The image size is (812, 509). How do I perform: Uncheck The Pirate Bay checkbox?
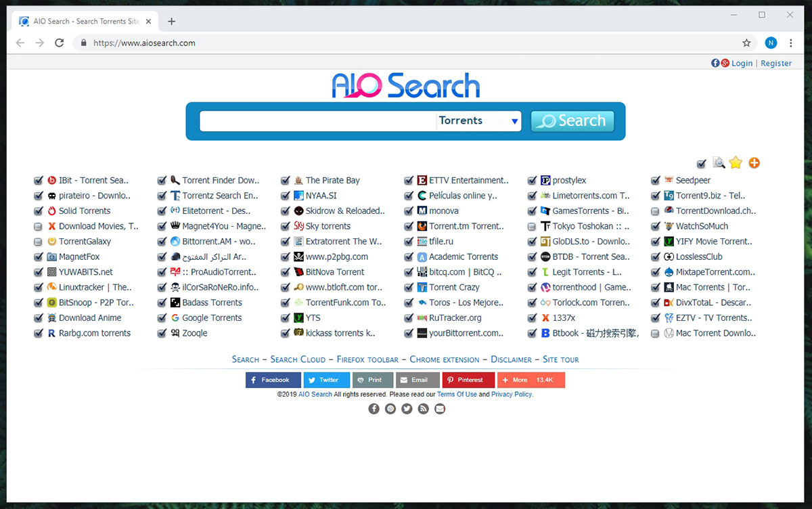pyautogui.click(x=286, y=181)
